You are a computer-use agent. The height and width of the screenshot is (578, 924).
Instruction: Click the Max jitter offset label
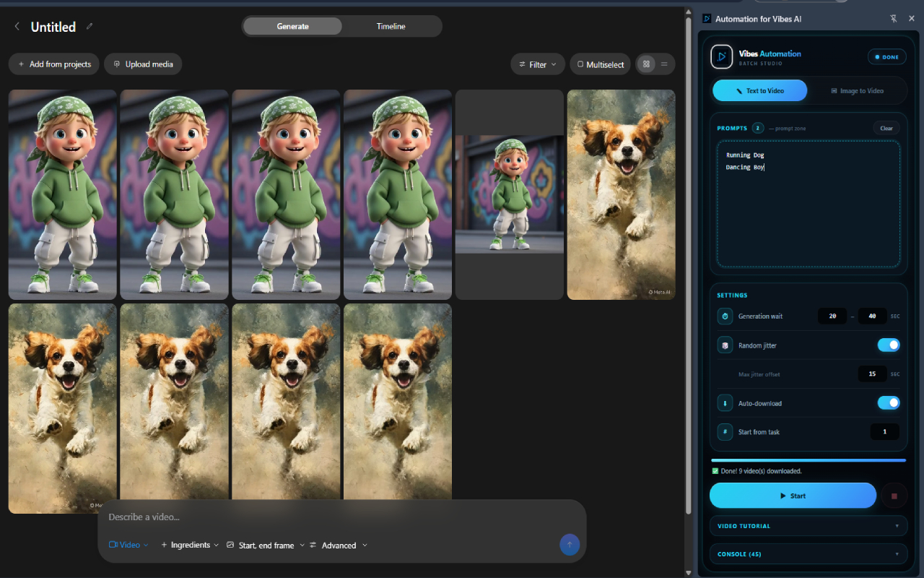pyautogui.click(x=759, y=374)
